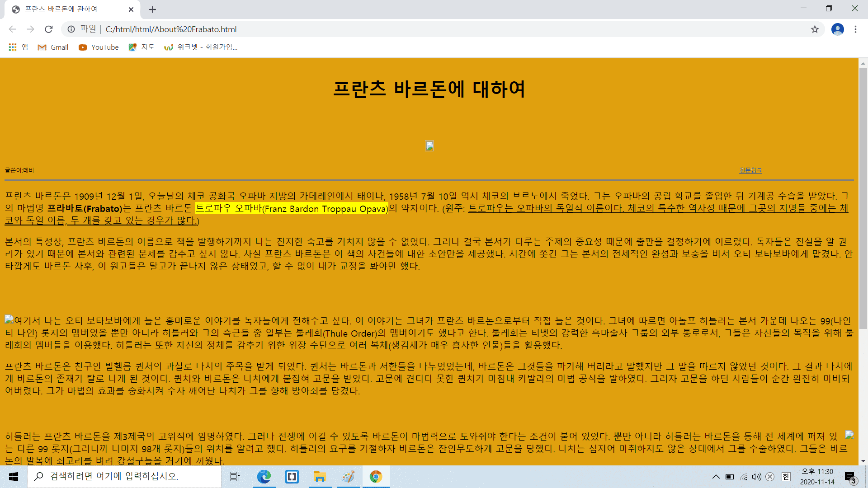Toggle mute with the tray speaker icon
Screen dimensions: 868x488
[x=756, y=477]
